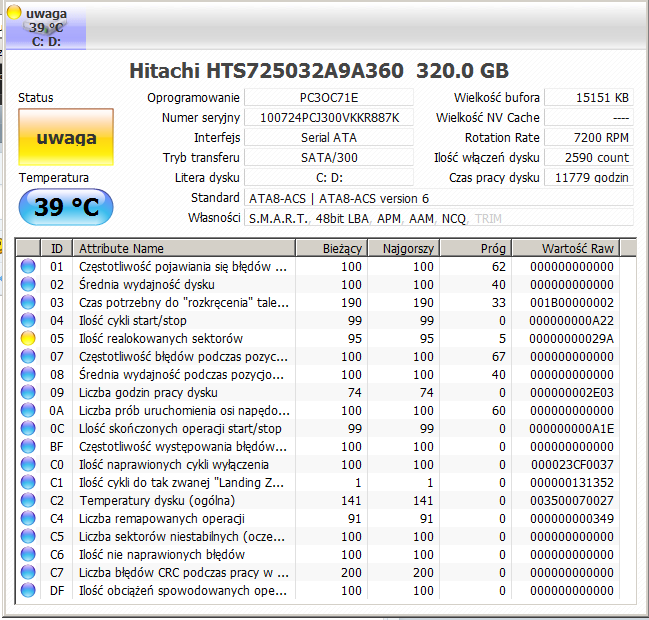Click raw value 000000000349
This screenshot has width=649, height=620.
point(572,519)
